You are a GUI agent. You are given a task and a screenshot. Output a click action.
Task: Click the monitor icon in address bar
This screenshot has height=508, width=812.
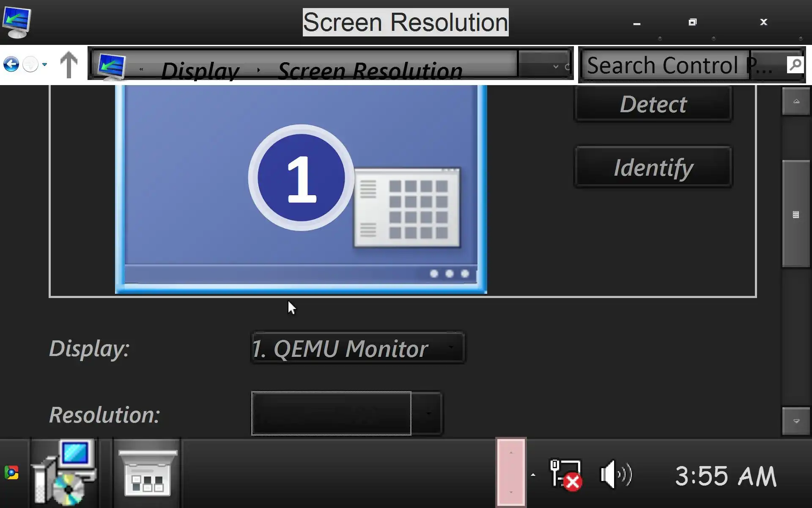112,67
